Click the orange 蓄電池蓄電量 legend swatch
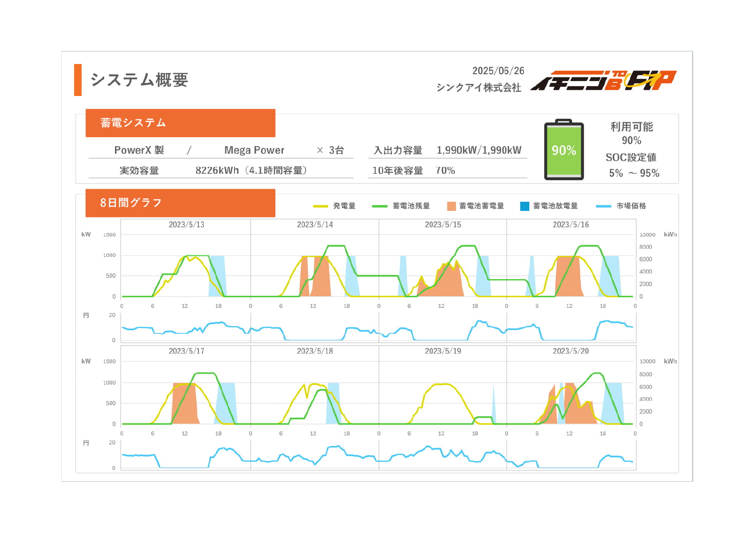The image size is (756, 535). [451, 206]
